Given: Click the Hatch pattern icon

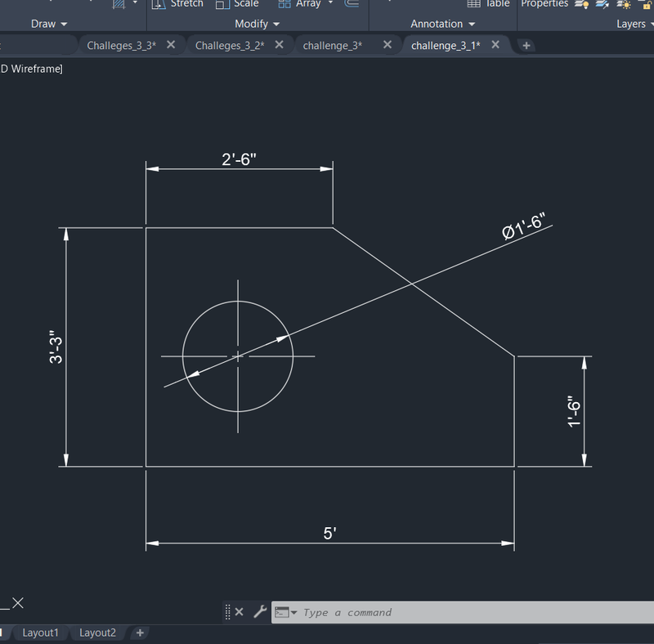Looking at the screenshot, I should click(119, 3).
